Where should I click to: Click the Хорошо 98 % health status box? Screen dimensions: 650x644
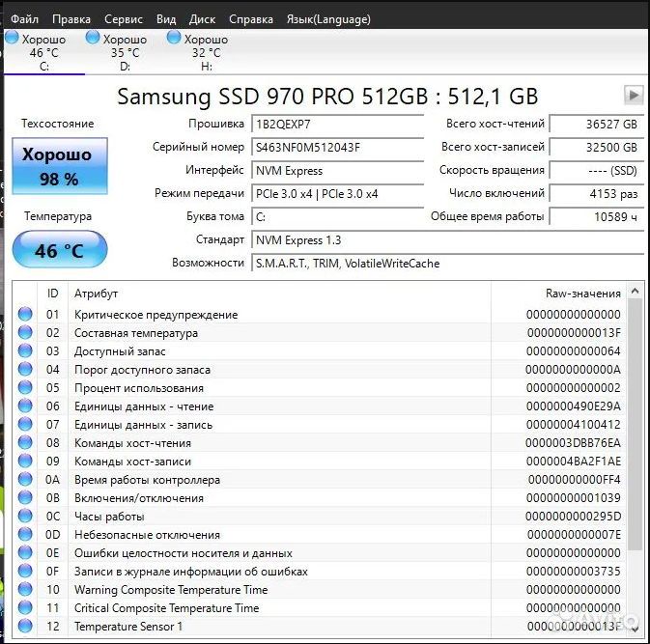pos(60,166)
